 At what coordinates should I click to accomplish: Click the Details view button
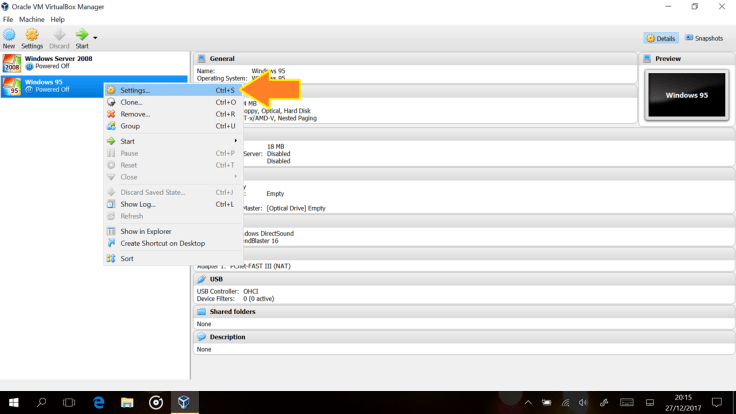pyautogui.click(x=661, y=38)
